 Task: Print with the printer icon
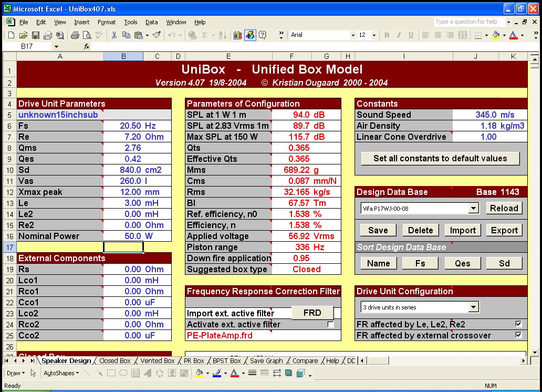pyautogui.click(x=75, y=35)
